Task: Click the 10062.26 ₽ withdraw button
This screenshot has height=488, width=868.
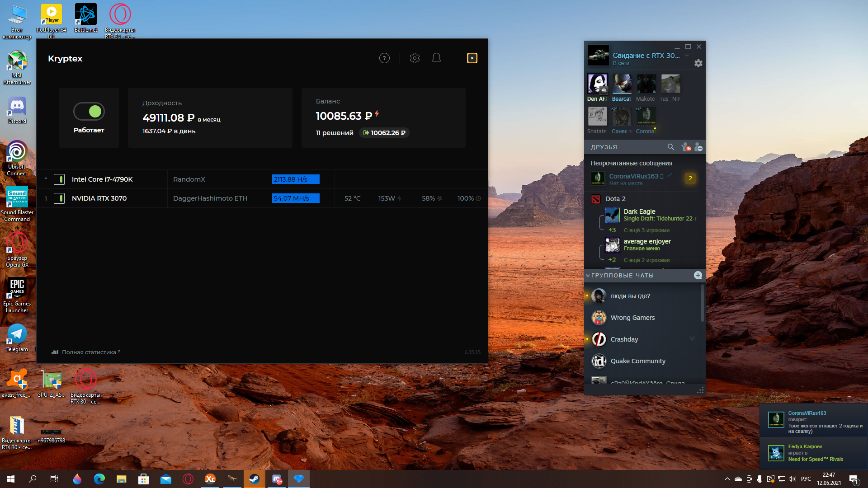Action: (384, 133)
